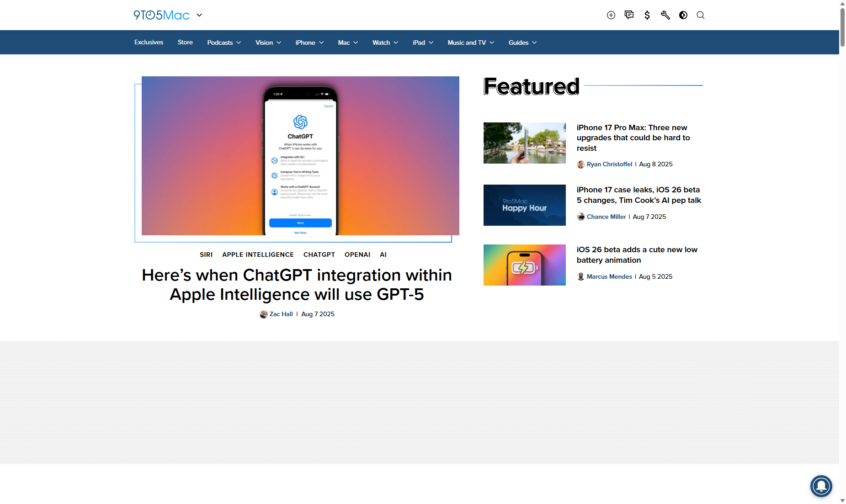This screenshot has height=504, width=846.
Task: Click the dollar sign deals icon
Action: click(x=647, y=15)
